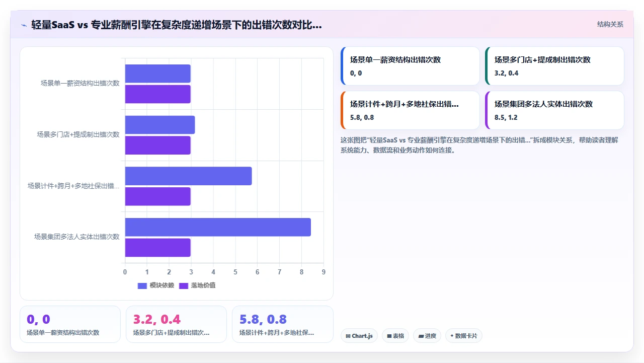This screenshot has width=644, height=363.
Task: Toggle the 落地价值 legend entry
Action: pos(197,285)
